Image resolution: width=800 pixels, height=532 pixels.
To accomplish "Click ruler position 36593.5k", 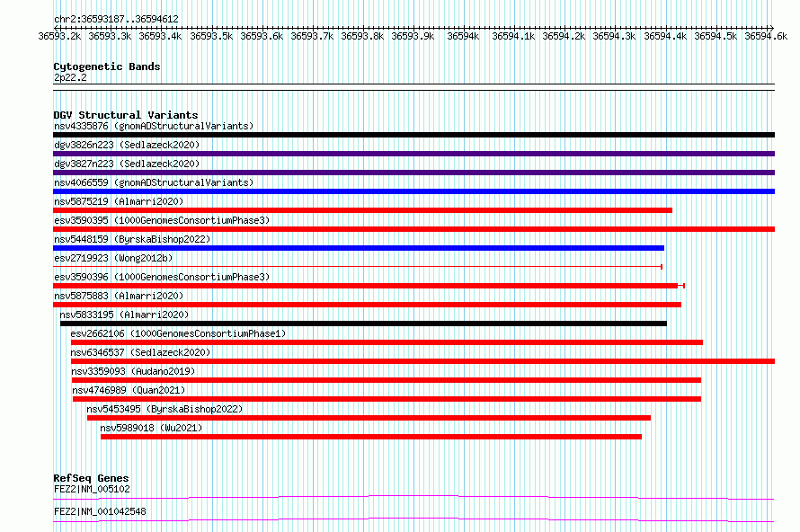I will point(211,36).
